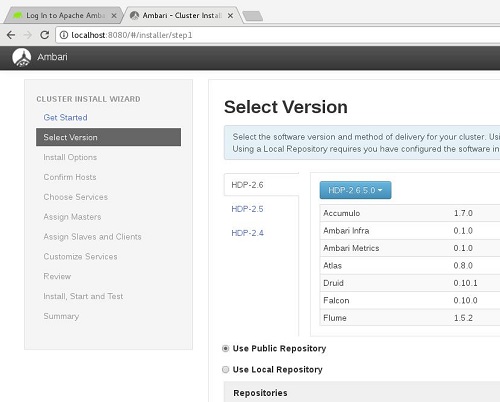Click the Select Version page heading

point(286,107)
